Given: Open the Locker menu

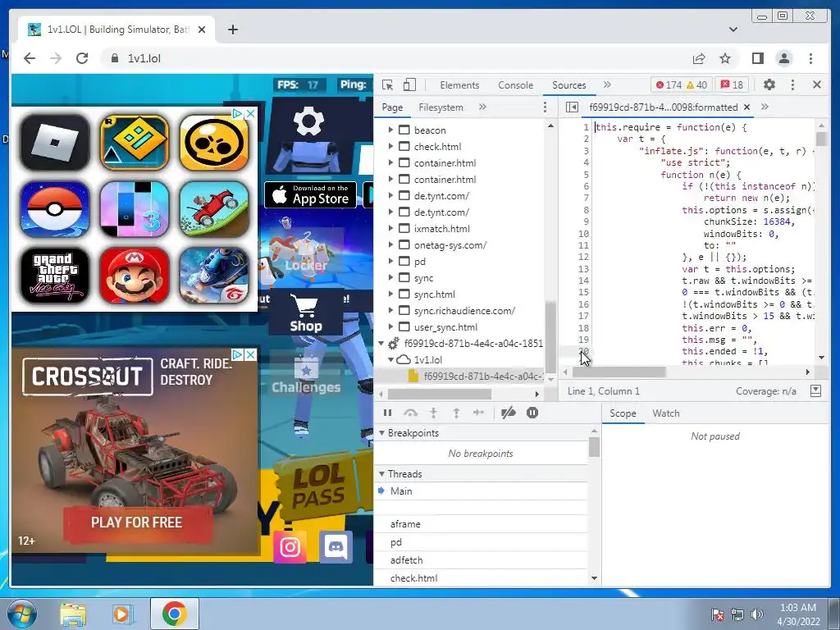Looking at the screenshot, I should click(x=306, y=252).
